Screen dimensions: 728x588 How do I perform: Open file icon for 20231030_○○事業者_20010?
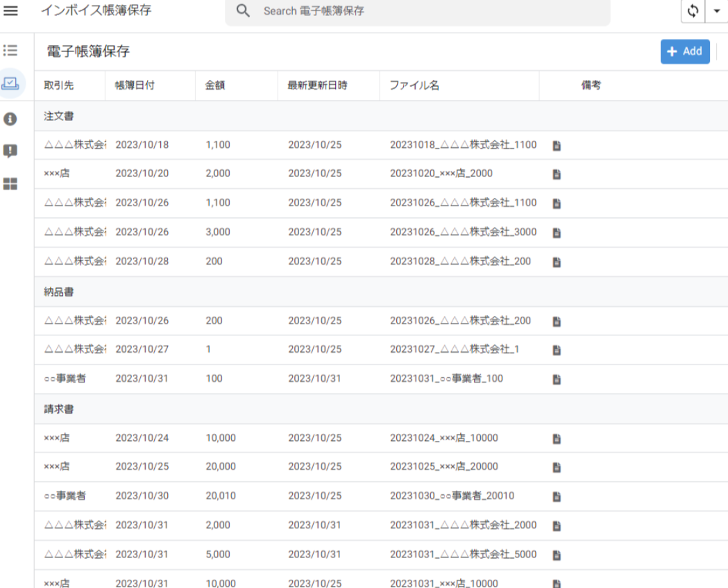(557, 497)
